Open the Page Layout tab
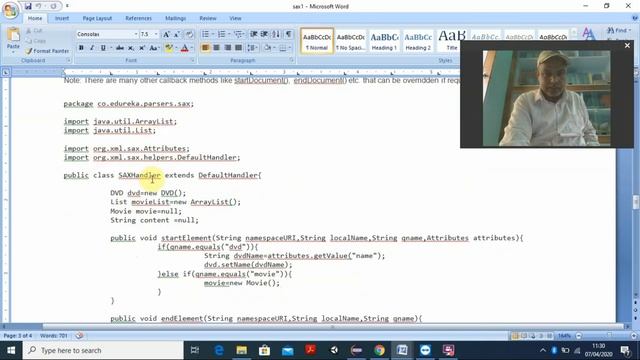 tap(97, 18)
